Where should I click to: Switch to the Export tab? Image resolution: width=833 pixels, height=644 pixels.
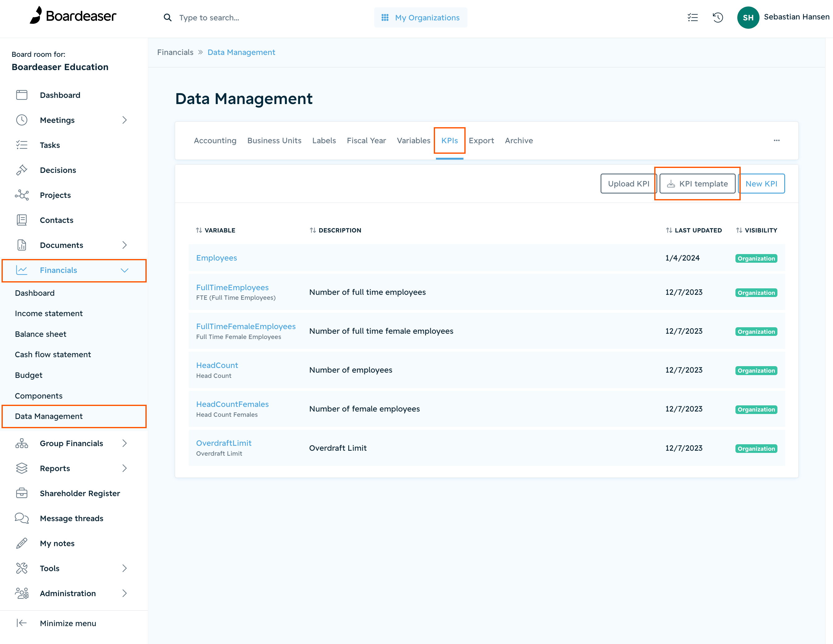click(481, 141)
